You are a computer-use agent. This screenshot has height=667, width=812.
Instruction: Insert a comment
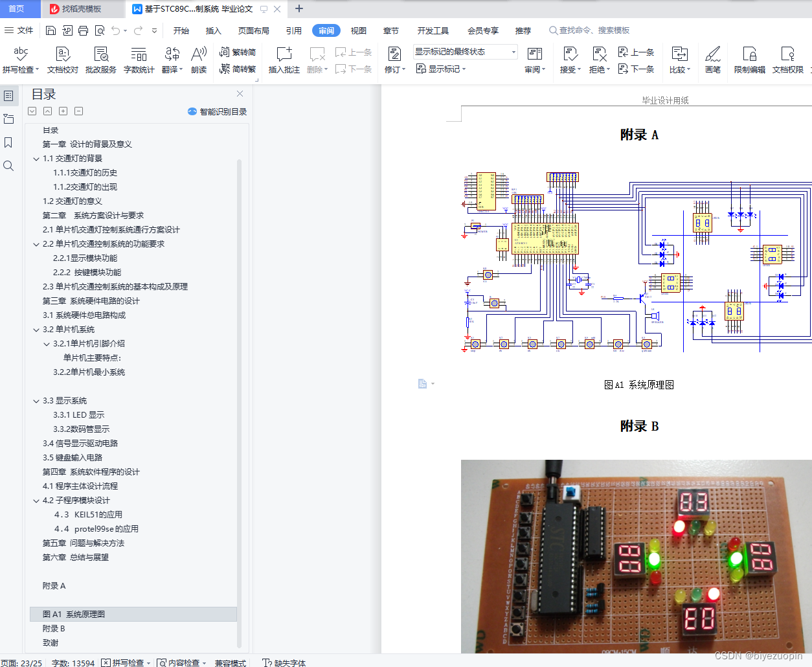point(284,60)
